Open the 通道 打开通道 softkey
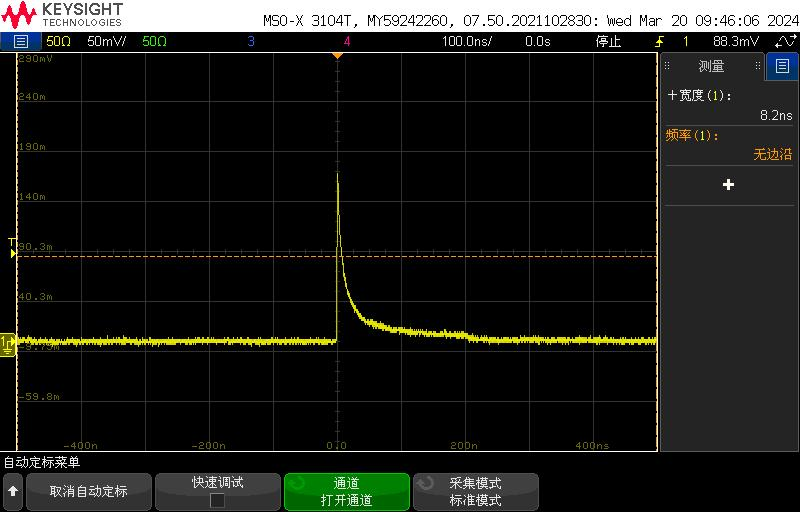The width and height of the screenshot is (800, 512). pos(346,491)
